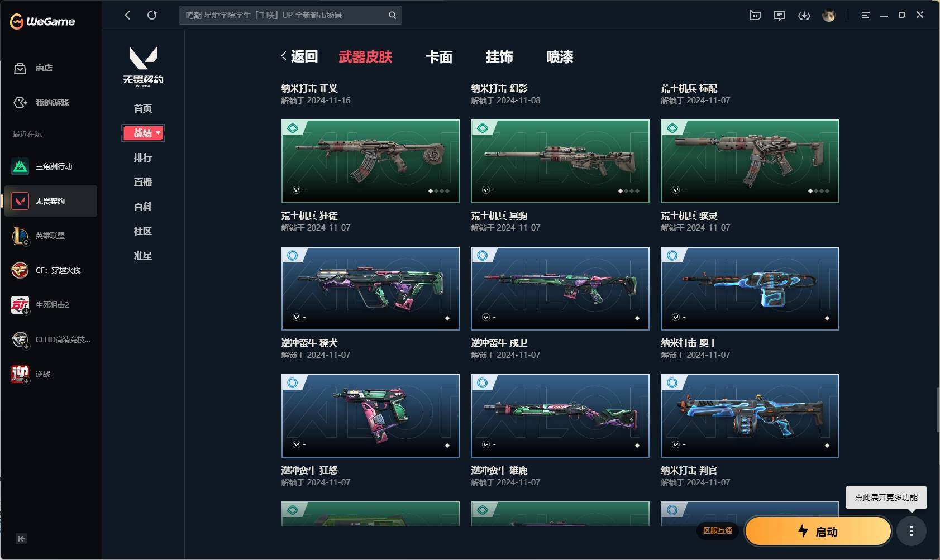940x560 pixels.
Task: Click the user avatar icon
Action: pyautogui.click(x=829, y=16)
